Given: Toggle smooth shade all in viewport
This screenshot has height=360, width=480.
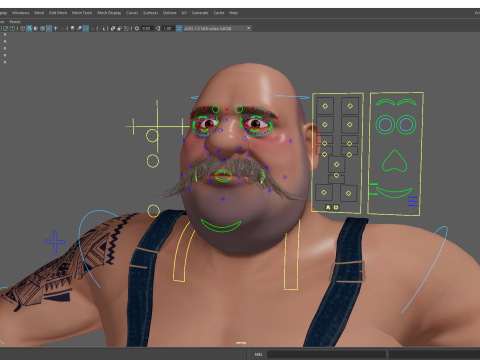Looking at the screenshot, I should [x=29, y=28].
